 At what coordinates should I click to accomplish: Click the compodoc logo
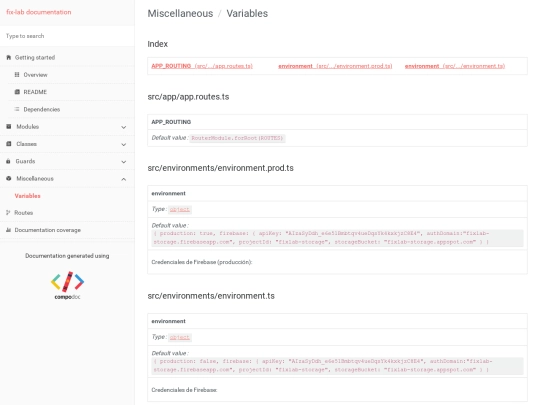[x=68, y=285]
